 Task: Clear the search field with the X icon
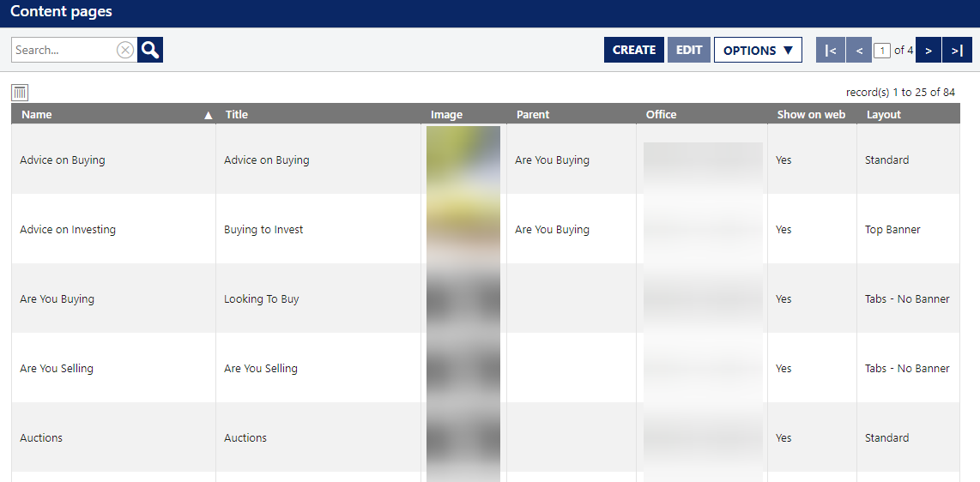(x=125, y=50)
